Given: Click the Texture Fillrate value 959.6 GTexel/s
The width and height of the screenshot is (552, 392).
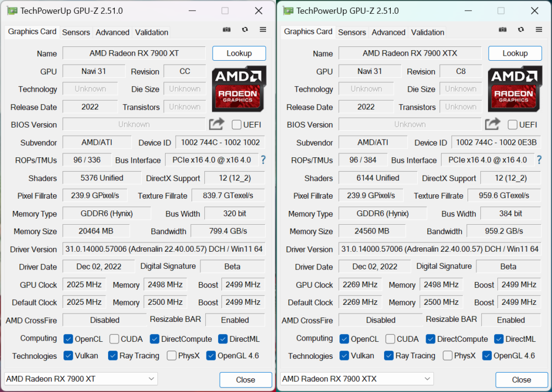Looking at the screenshot, I should [x=504, y=195].
